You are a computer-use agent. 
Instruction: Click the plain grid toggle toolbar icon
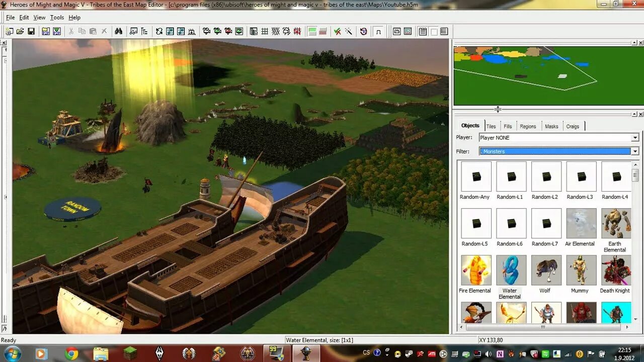pyautogui.click(x=265, y=31)
